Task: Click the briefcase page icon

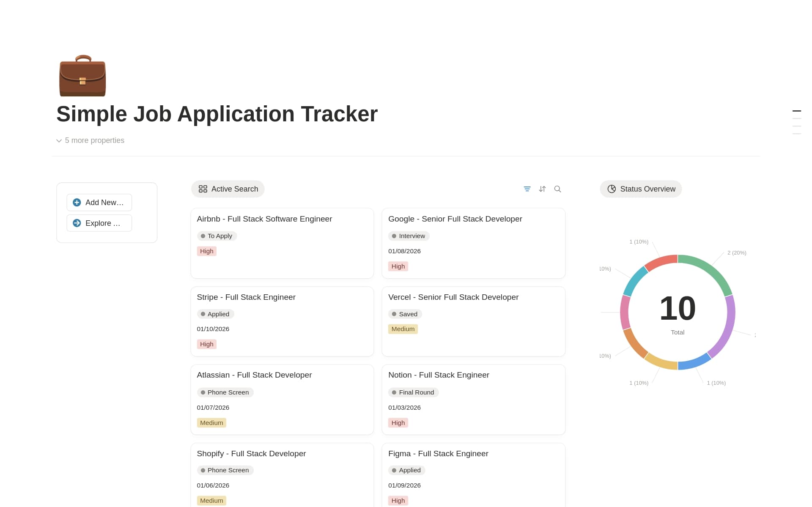Action: click(x=82, y=75)
